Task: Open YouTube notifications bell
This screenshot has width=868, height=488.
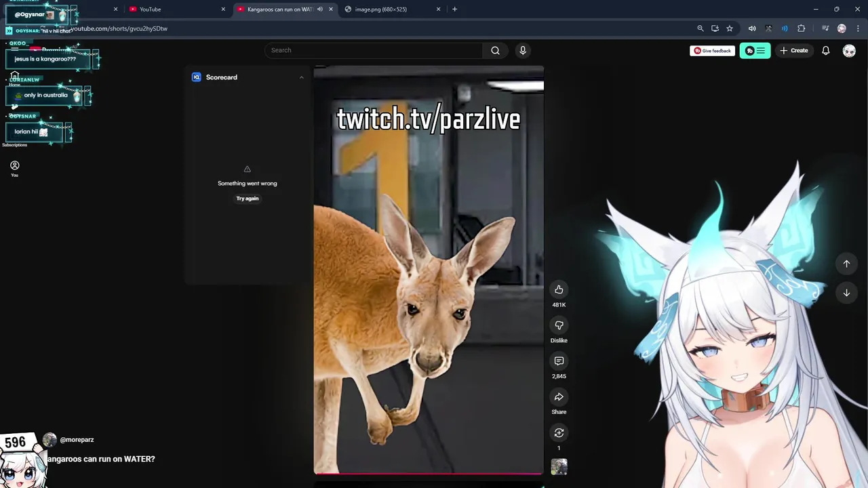Action: click(826, 50)
